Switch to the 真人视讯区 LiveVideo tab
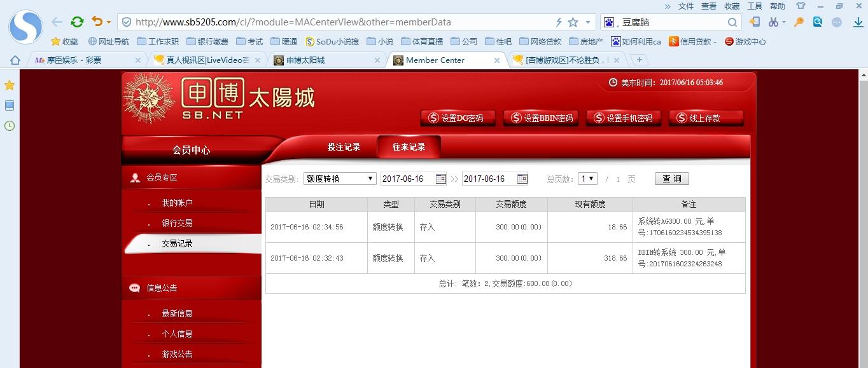Image resolution: width=868 pixels, height=368 pixels. pos(207,60)
